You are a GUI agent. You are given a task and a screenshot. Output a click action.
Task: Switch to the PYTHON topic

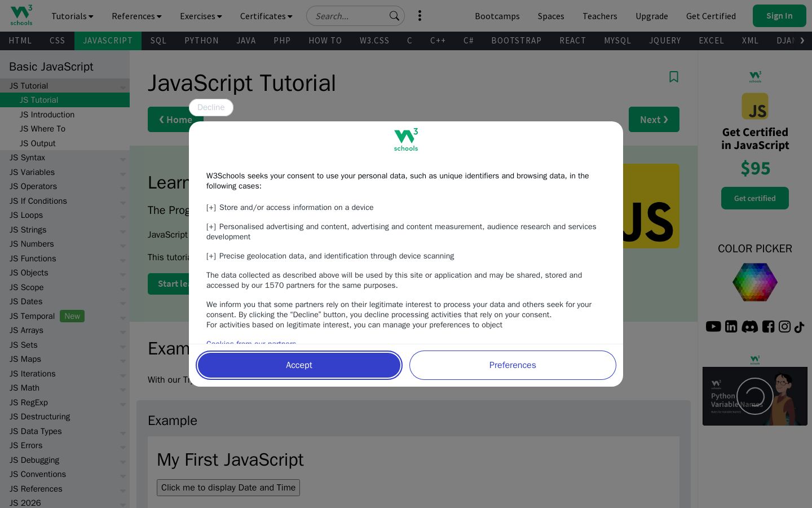coord(201,41)
